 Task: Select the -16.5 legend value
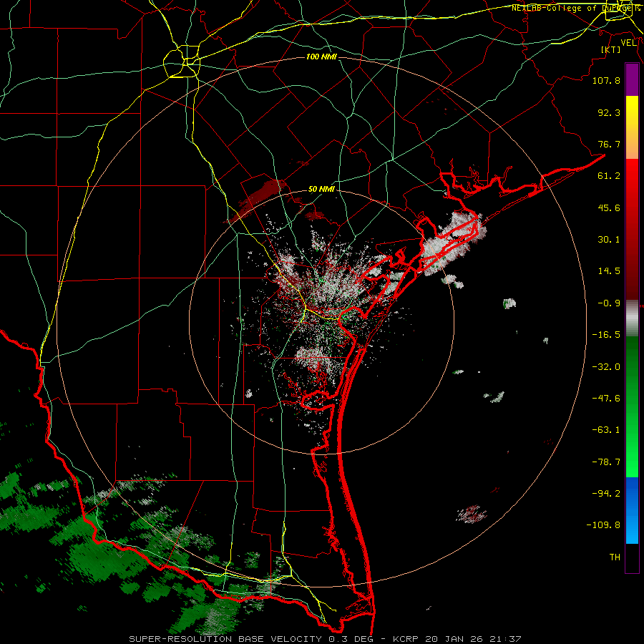click(x=606, y=334)
